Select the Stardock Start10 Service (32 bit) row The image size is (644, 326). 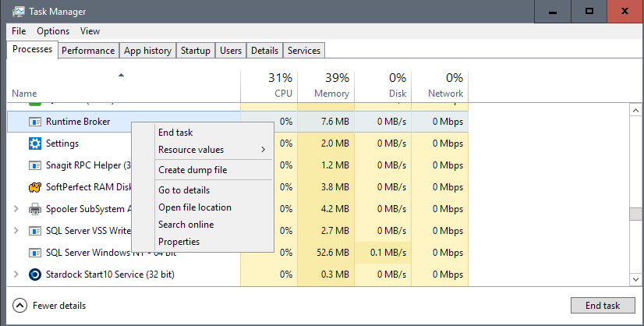click(237, 275)
